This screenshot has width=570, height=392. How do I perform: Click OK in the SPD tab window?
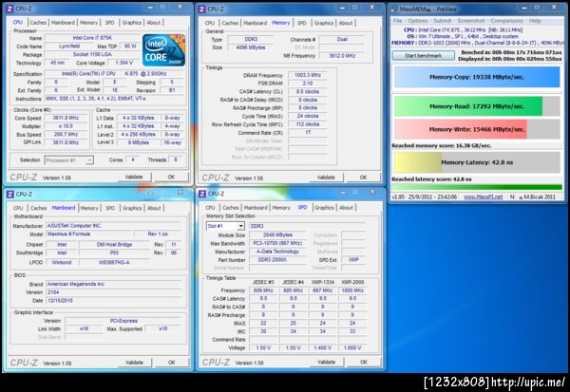point(364,362)
